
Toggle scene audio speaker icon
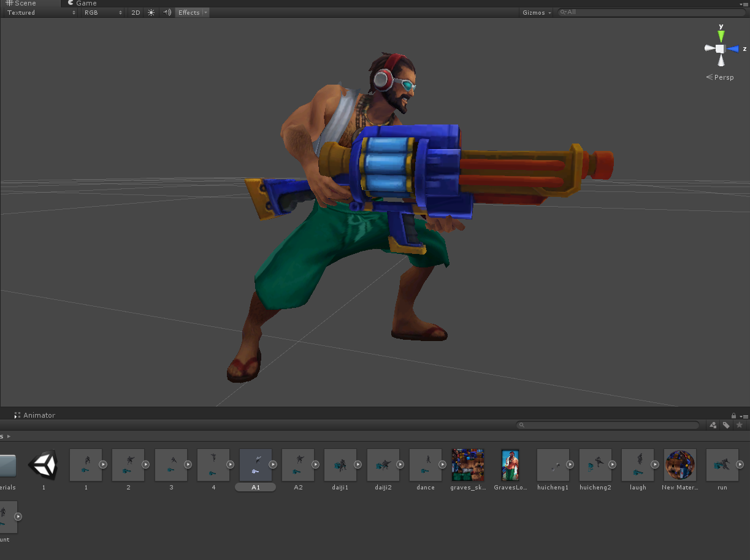167,12
